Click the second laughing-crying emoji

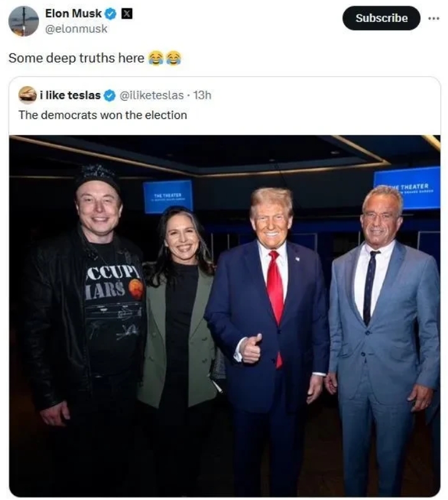point(173,58)
